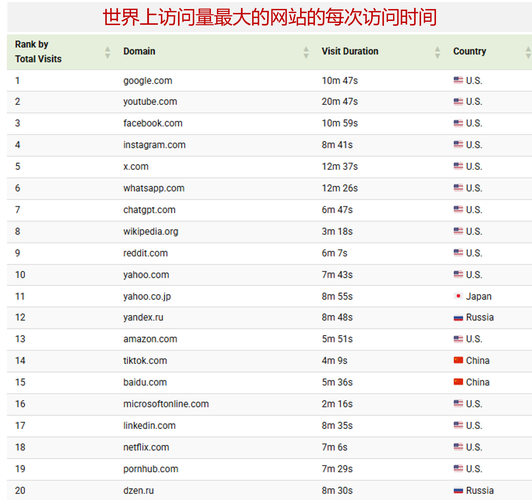532x500 pixels.
Task: Select wikipedia.org domain text
Action: pyautogui.click(x=151, y=231)
